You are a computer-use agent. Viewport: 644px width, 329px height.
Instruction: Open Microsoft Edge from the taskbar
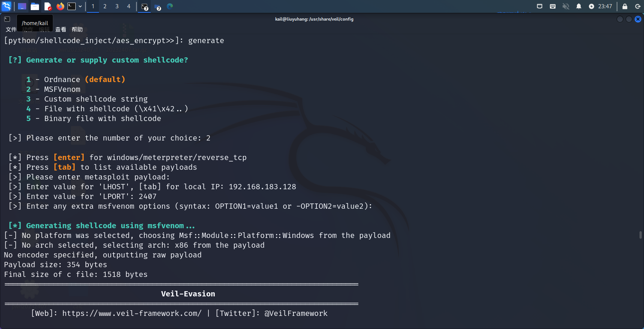(x=170, y=6)
